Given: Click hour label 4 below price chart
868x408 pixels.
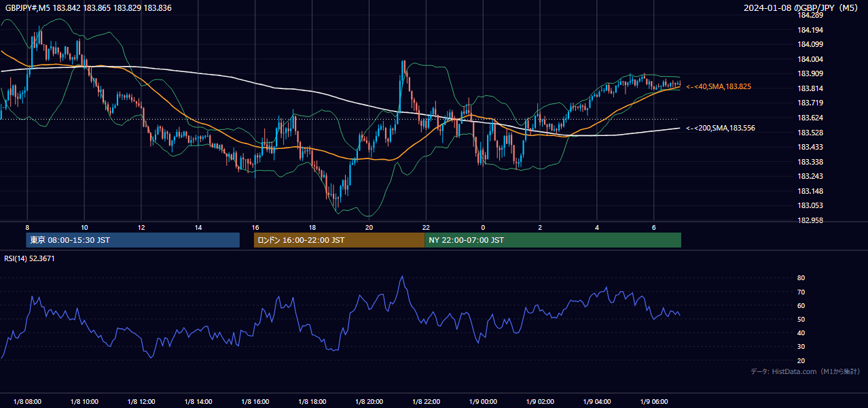Looking at the screenshot, I should pos(597,227).
